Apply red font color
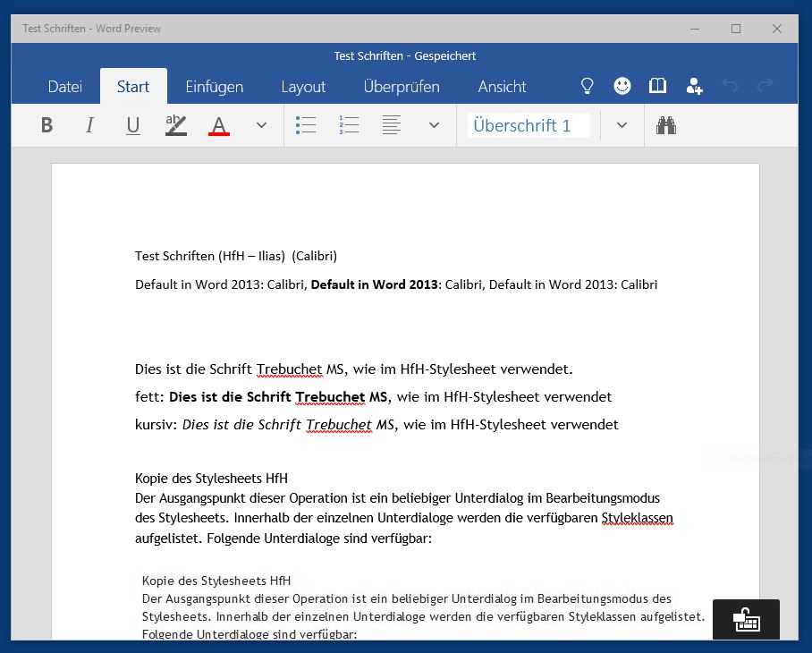 [219, 125]
